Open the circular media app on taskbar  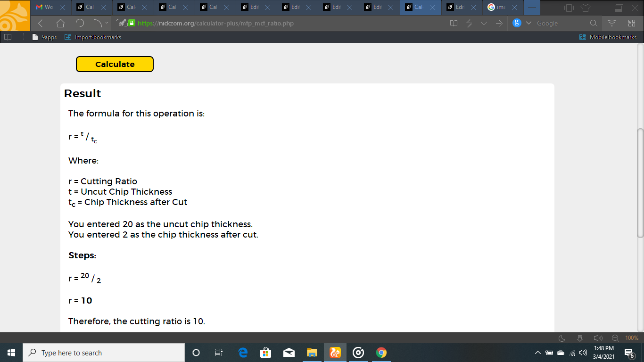[358, 353]
